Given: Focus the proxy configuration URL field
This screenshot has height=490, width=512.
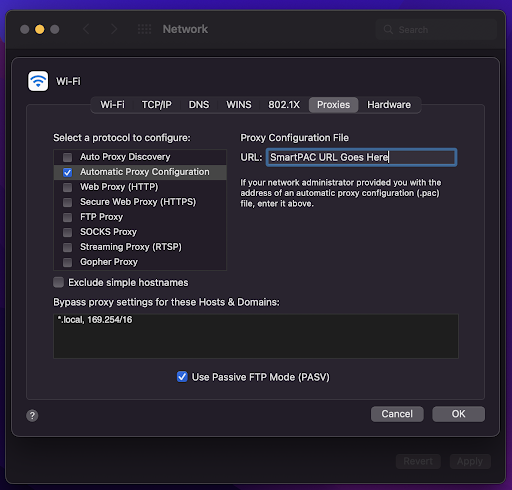Looking at the screenshot, I should 361,157.
